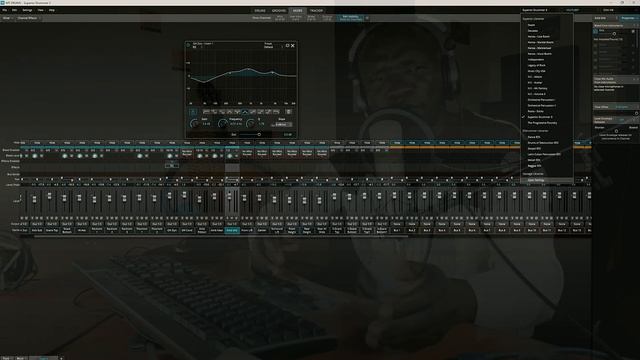Choose The Progressive Foundry library
Viewport: 640px width, 360px height.
(542, 122)
